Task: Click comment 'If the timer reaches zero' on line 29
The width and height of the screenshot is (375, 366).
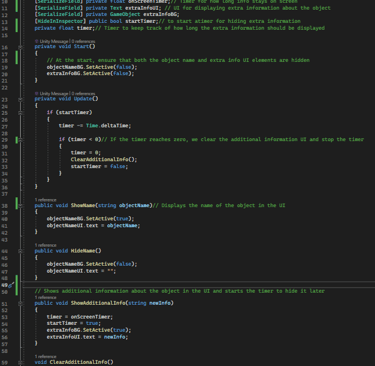Action: [232, 139]
